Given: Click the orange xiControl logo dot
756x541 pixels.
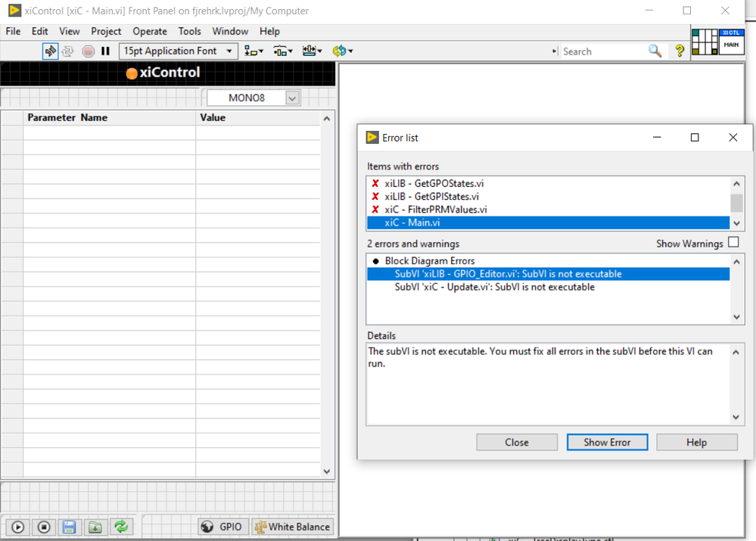Looking at the screenshot, I should 132,73.
